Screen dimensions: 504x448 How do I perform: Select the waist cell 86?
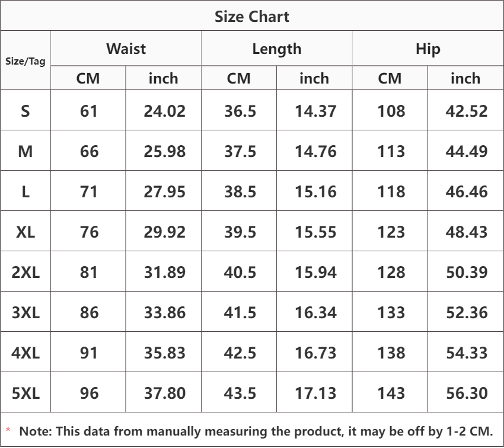[89, 312]
